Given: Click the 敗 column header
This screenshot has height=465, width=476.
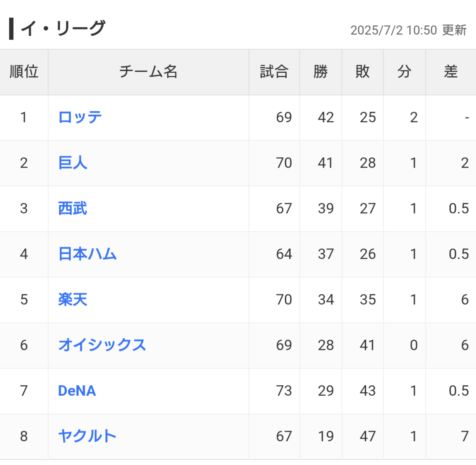Looking at the screenshot, I should [x=363, y=72].
